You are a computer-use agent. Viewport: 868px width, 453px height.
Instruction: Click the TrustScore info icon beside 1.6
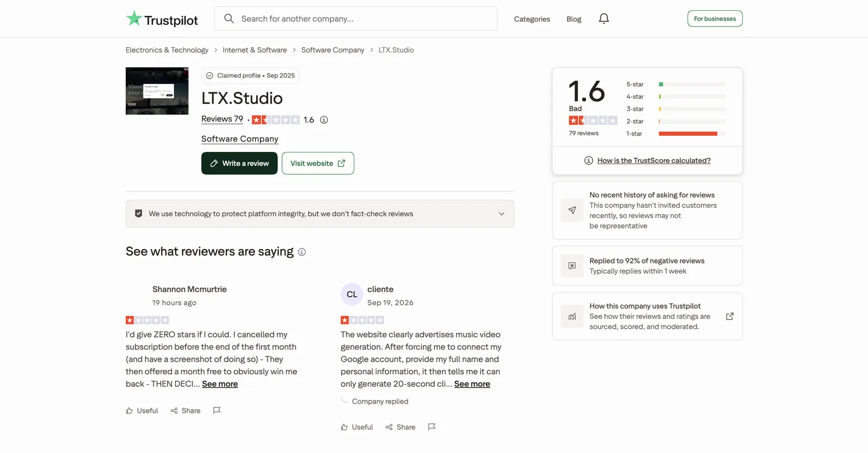(324, 120)
